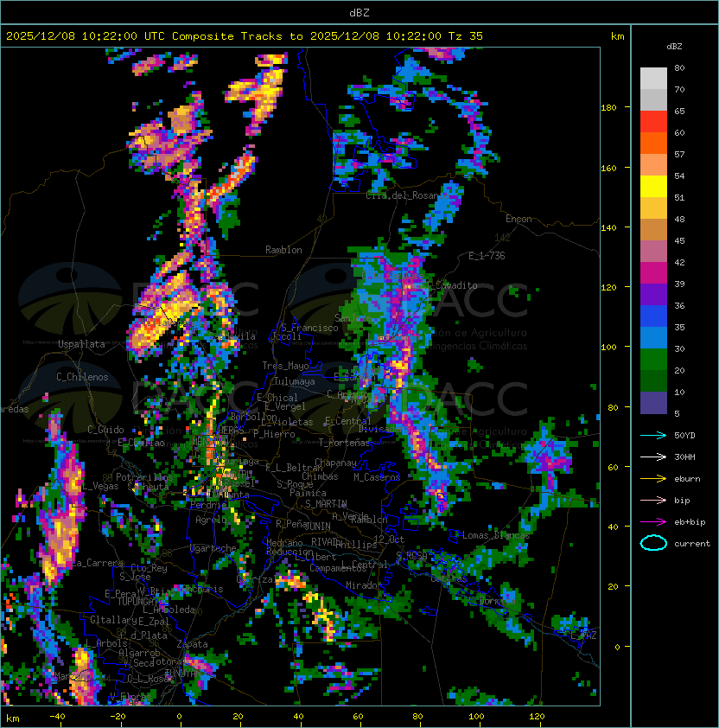
Task: Select the magenta 39-42 dBZ color band
Action: [653, 273]
